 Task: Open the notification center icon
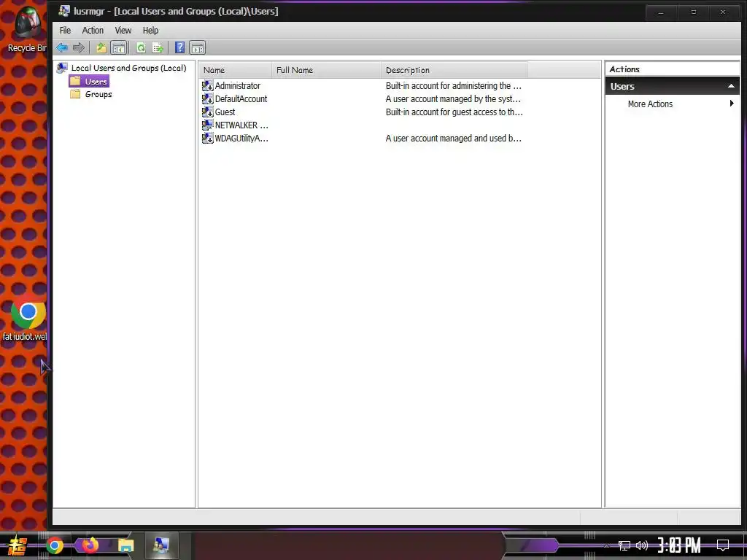pos(723,545)
